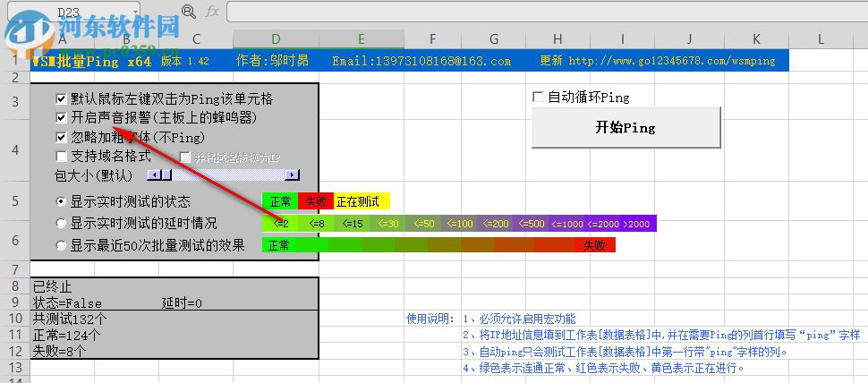The height and width of the screenshot is (383, 868).
Task: Click the 正常=124个 cell
Action: click(x=66, y=335)
